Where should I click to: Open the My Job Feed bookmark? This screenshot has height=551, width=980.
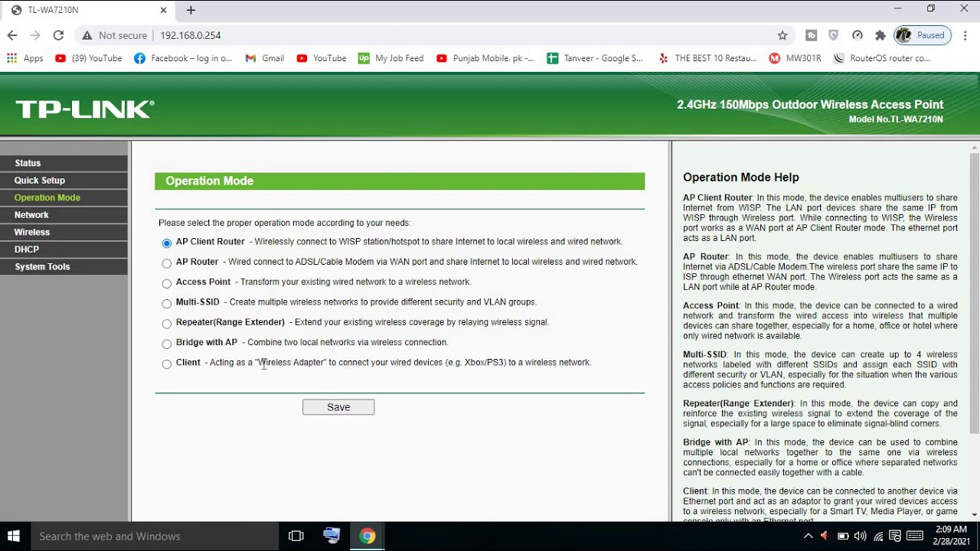390,58
